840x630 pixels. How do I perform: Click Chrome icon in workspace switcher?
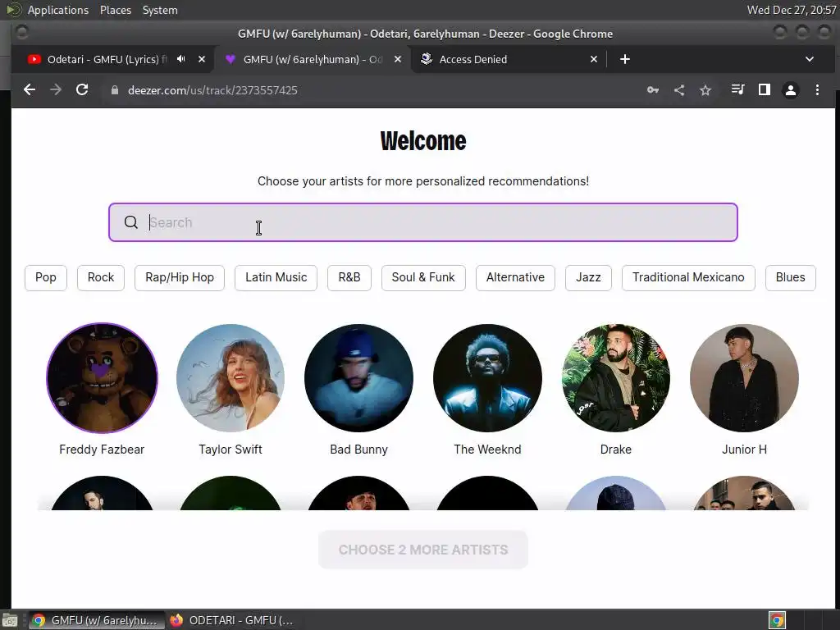[x=778, y=620]
